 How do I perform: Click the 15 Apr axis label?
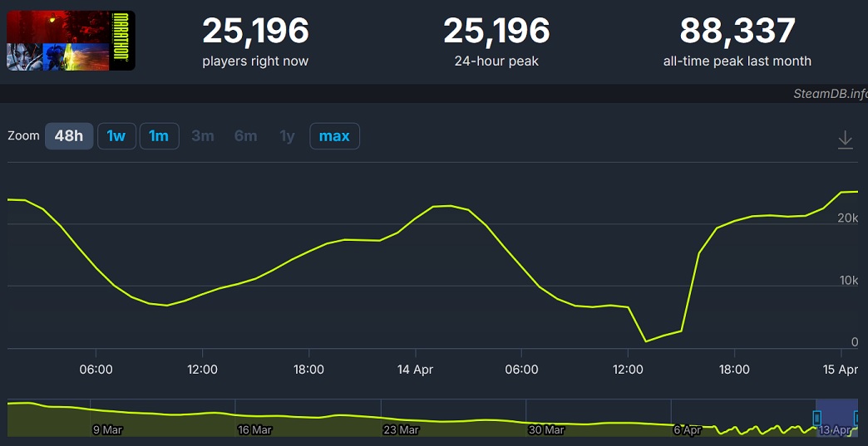[x=841, y=370]
